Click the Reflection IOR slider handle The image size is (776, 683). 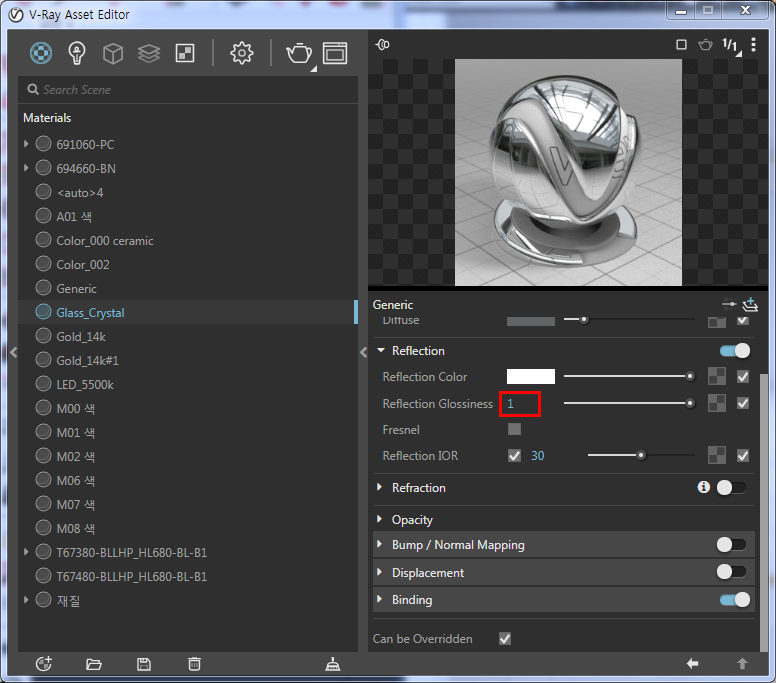pyautogui.click(x=641, y=455)
